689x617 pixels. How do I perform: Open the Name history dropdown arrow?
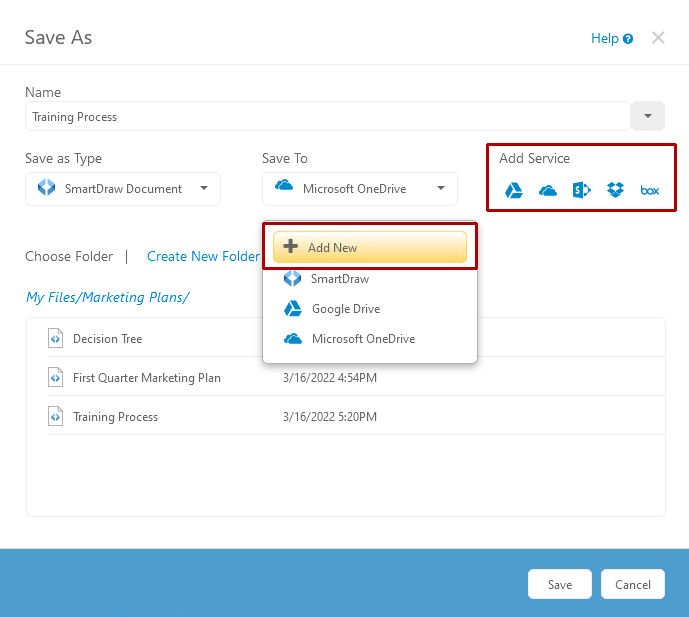(647, 116)
